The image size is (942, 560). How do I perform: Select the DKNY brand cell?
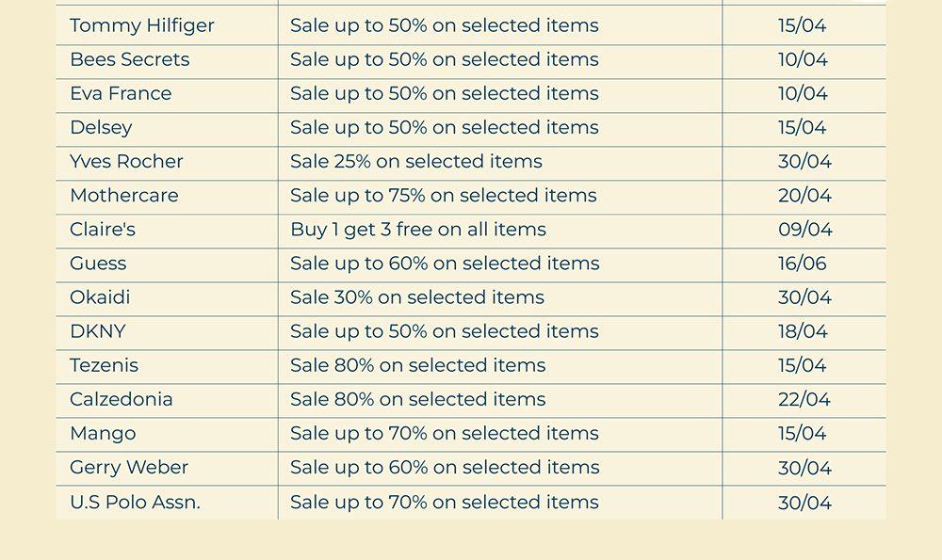pos(97,331)
